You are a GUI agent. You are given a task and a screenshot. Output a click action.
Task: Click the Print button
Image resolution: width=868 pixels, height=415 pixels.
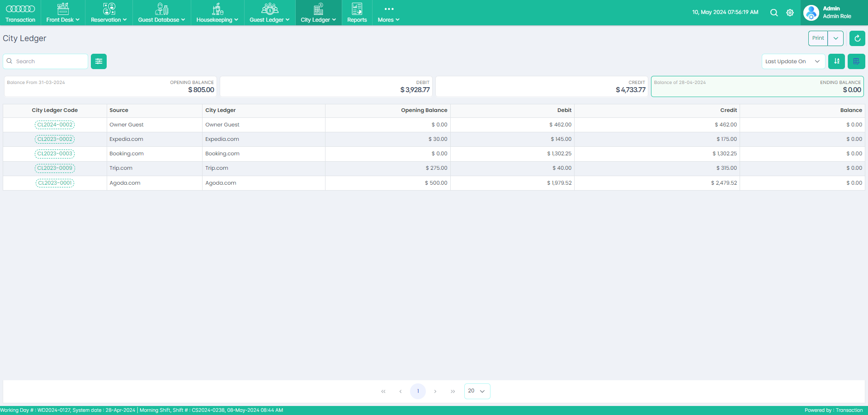[818, 38]
